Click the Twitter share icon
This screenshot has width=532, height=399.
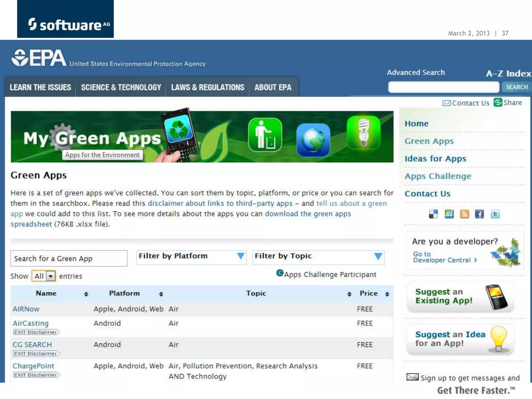click(x=495, y=214)
